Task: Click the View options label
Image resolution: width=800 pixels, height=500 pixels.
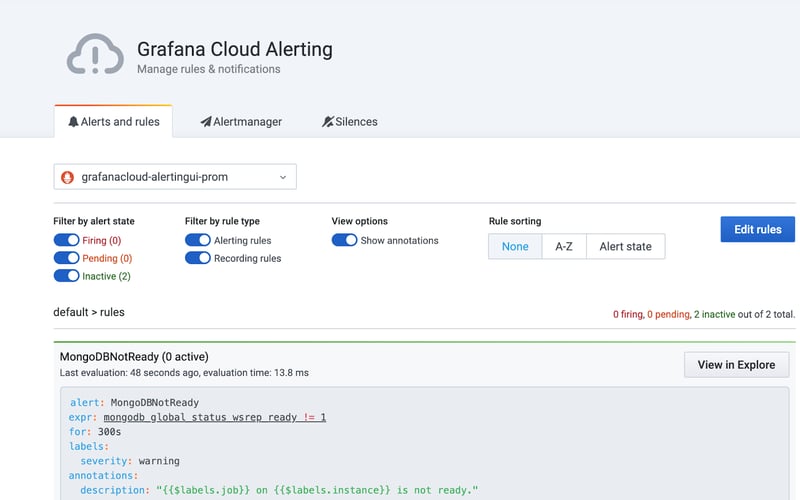Action: (x=360, y=221)
